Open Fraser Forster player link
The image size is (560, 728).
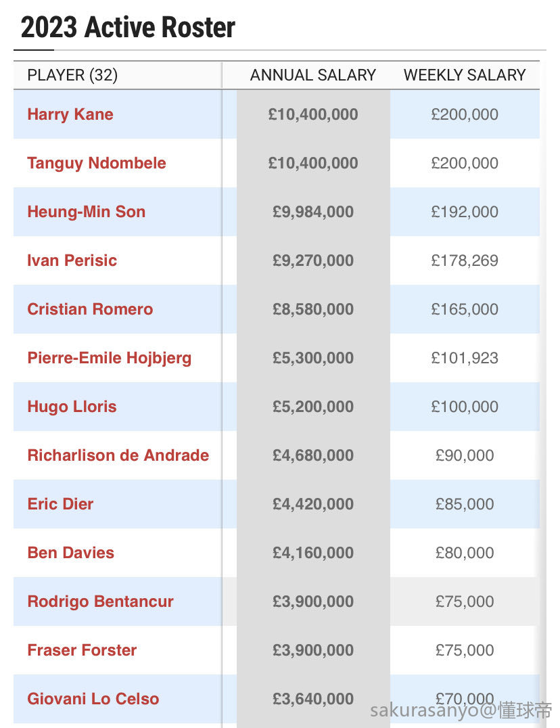pos(82,650)
